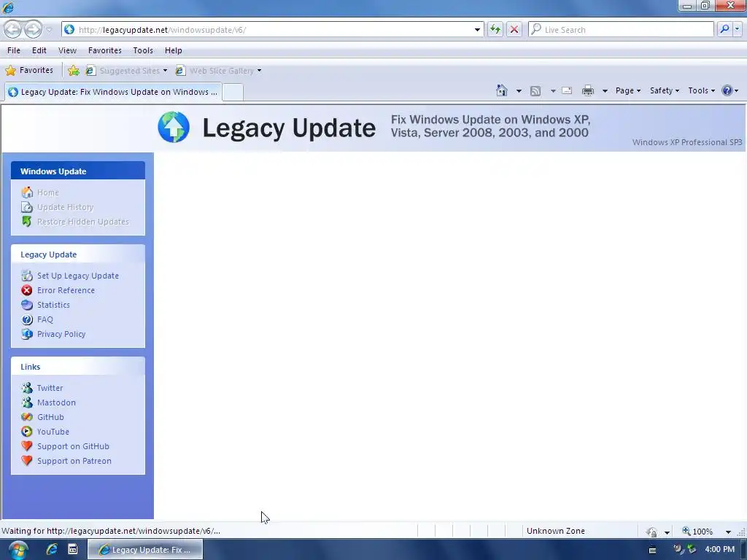Image resolution: width=747 pixels, height=560 pixels.
Task: Expand the Print options dropdown arrow
Action: pyautogui.click(x=605, y=90)
